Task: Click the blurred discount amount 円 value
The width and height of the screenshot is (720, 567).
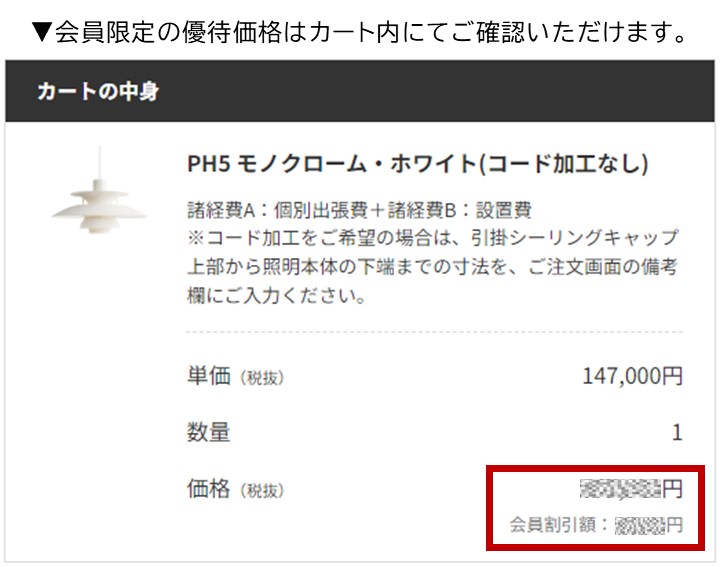Action: click(x=649, y=525)
